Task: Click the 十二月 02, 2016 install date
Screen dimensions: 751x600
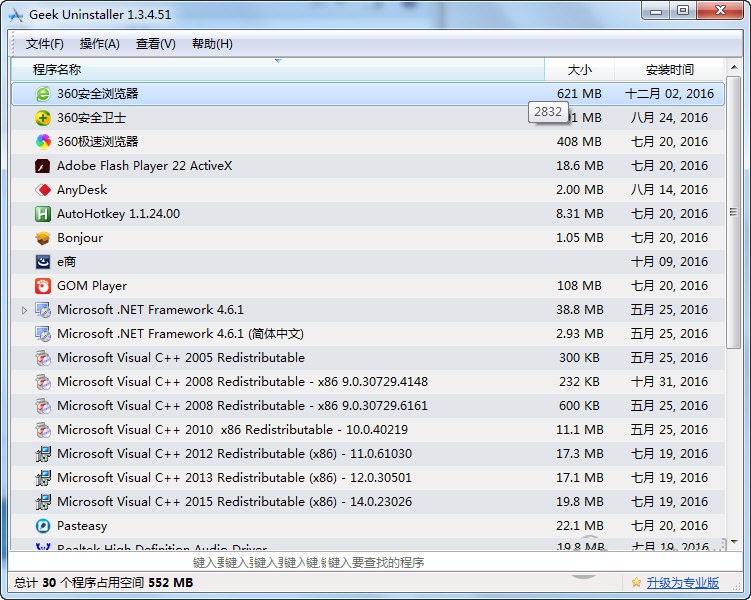Action: 670,94
